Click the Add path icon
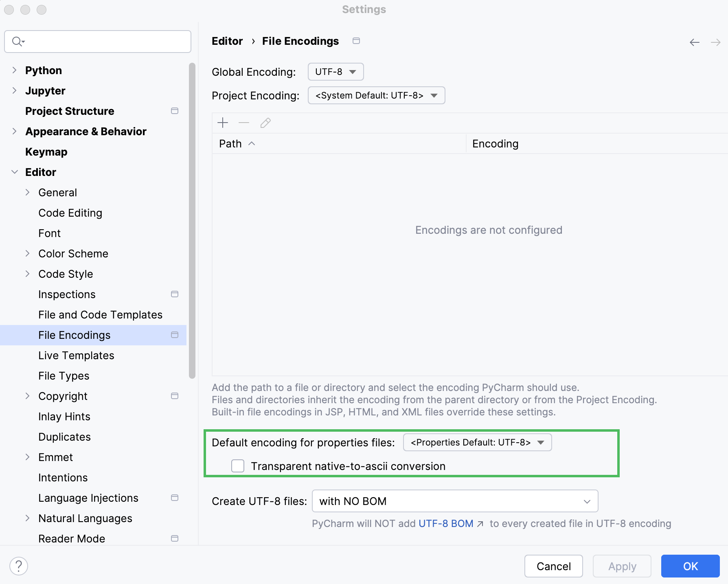This screenshot has width=728, height=584. click(223, 123)
